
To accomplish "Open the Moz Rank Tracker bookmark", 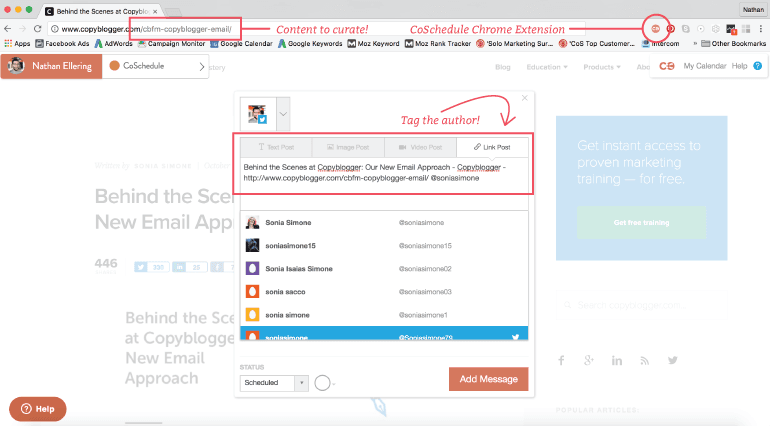I will point(438,44).
